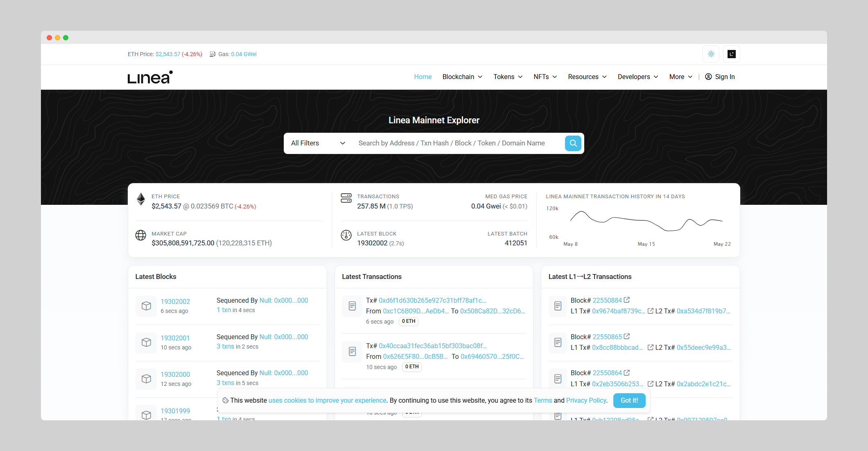Toggle the light/dark theme sun icon
This screenshot has height=451, width=868.
(x=711, y=54)
